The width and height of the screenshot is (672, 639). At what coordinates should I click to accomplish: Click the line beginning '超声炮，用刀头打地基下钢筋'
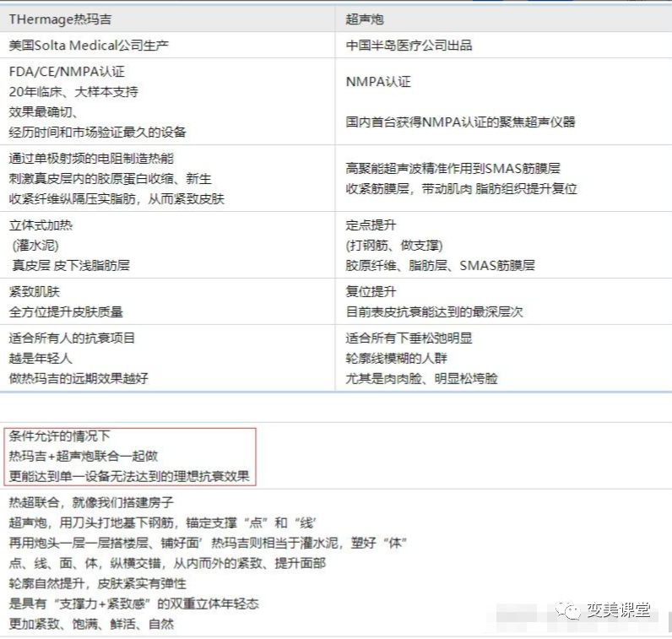[162, 523]
